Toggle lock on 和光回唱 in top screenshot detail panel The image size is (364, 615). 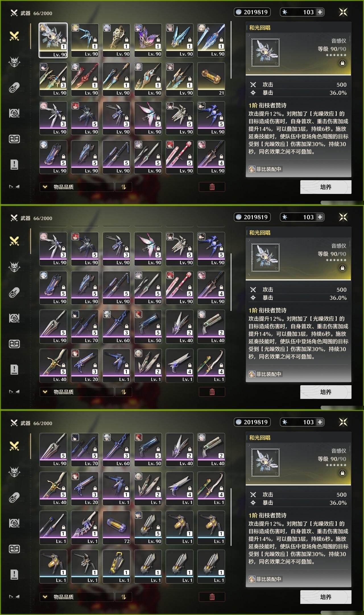pyautogui.click(x=343, y=63)
